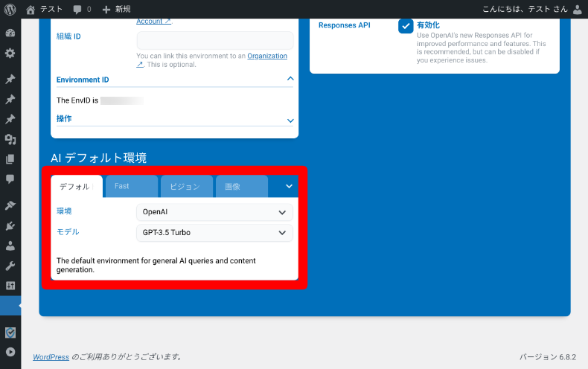Select the highlighted active sidebar menu item
This screenshot has width=588, height=369.
[10, 306]
